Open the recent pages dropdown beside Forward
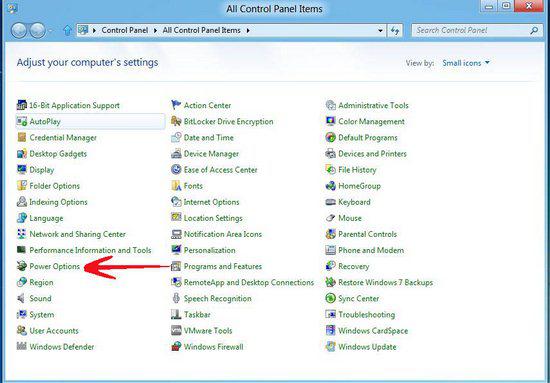This screenshot has width=550, height=383. (51, 31)
